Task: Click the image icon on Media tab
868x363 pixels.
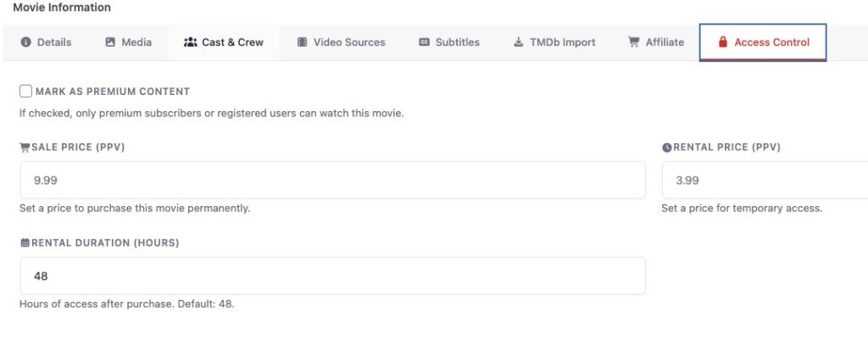Action: pos(110,42)
